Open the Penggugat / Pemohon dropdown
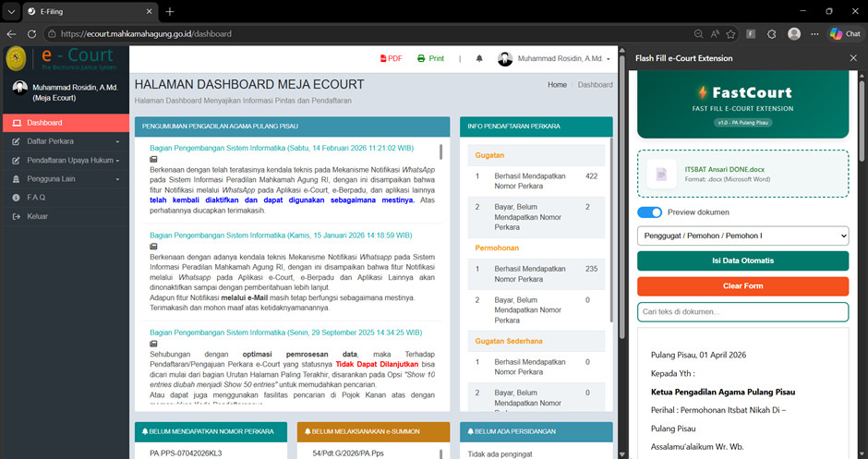This screenshot has width=868, height=459. click(x=742, y=236)
